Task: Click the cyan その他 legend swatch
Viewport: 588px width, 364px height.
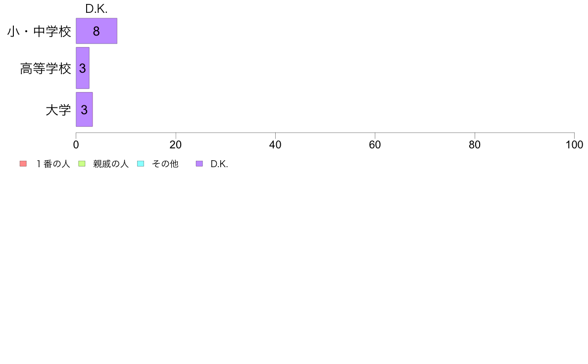Action: tap(141, 164)
